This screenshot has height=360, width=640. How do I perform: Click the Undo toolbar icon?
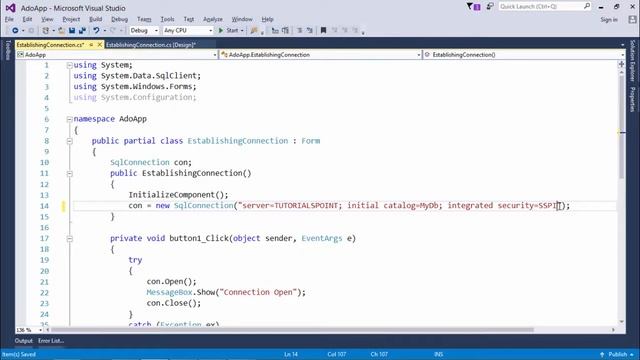pos(96,31)
